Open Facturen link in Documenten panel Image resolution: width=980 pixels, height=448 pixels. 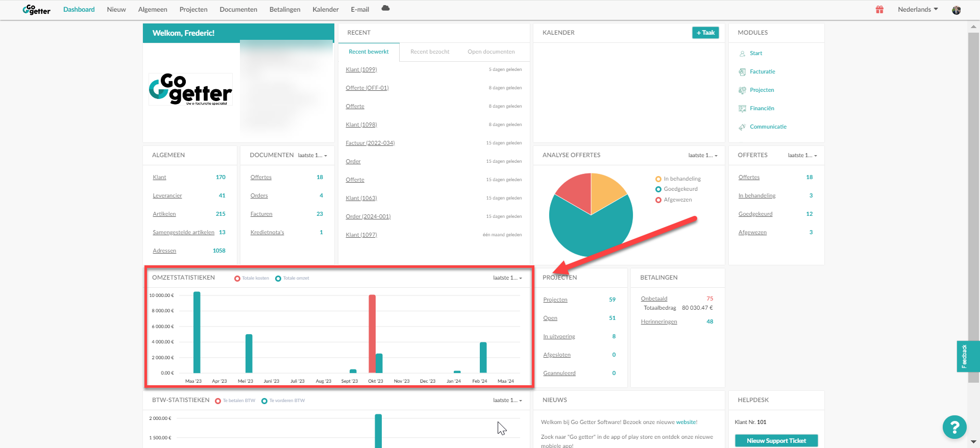click(261, 214)
